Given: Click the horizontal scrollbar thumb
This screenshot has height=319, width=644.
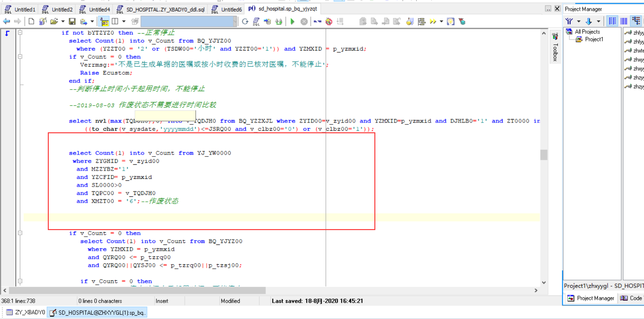Looking at the screenshot, I should click(x=137, y=290).
